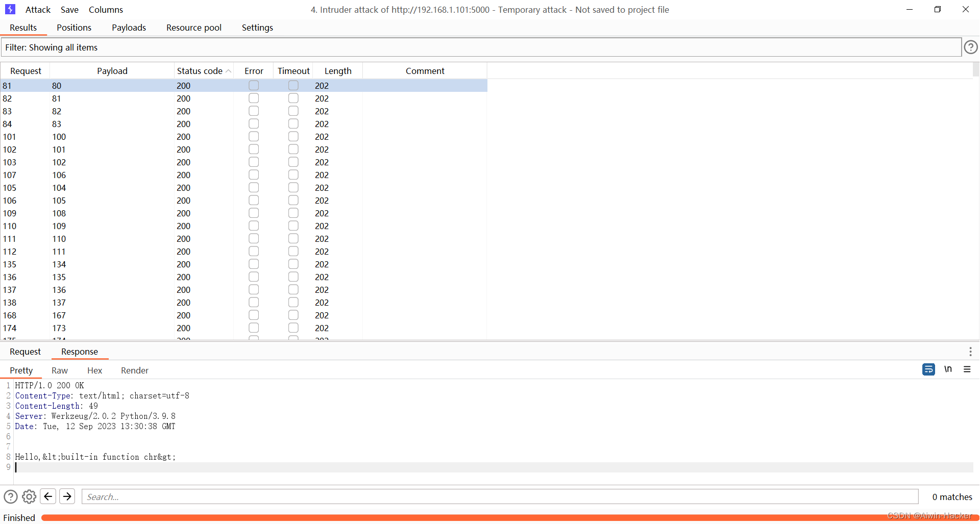
Task: Switch to the Positions tab
Action: tap(74, 28)
